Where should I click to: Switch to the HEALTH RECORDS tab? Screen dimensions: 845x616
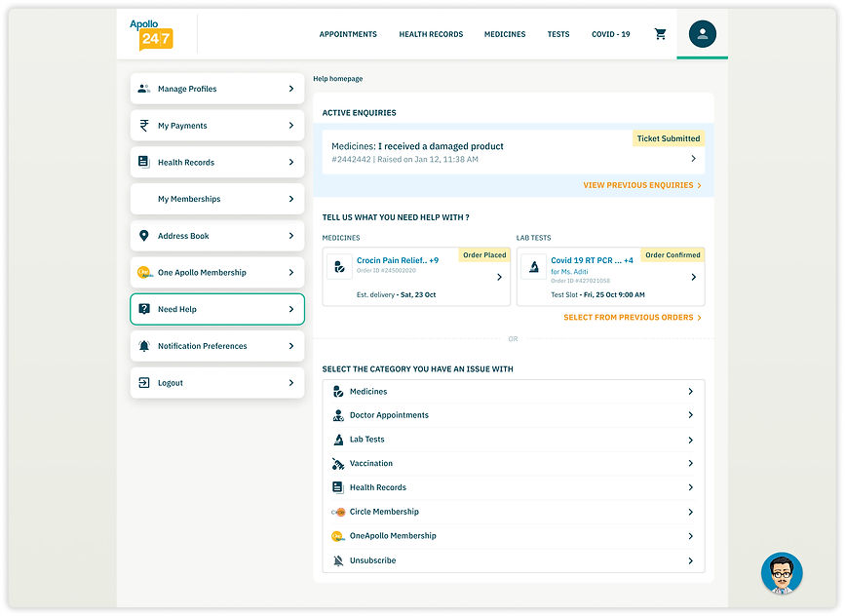click(x=431, y=33)
